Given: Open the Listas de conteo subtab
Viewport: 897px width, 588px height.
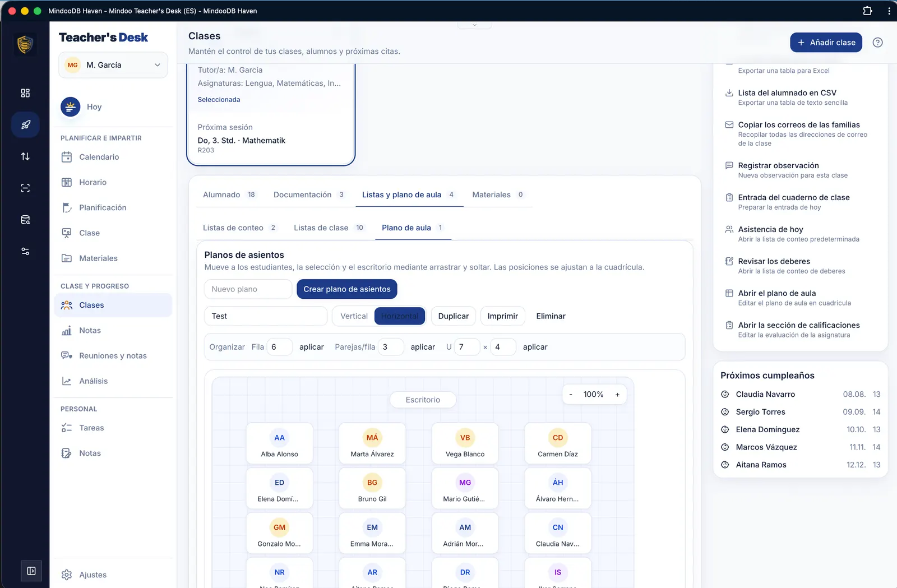Looking at the screenshot, I should click(239, 228).
